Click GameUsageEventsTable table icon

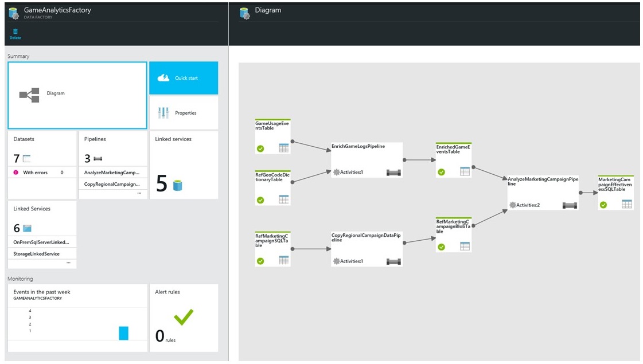(x=284, y=148)
